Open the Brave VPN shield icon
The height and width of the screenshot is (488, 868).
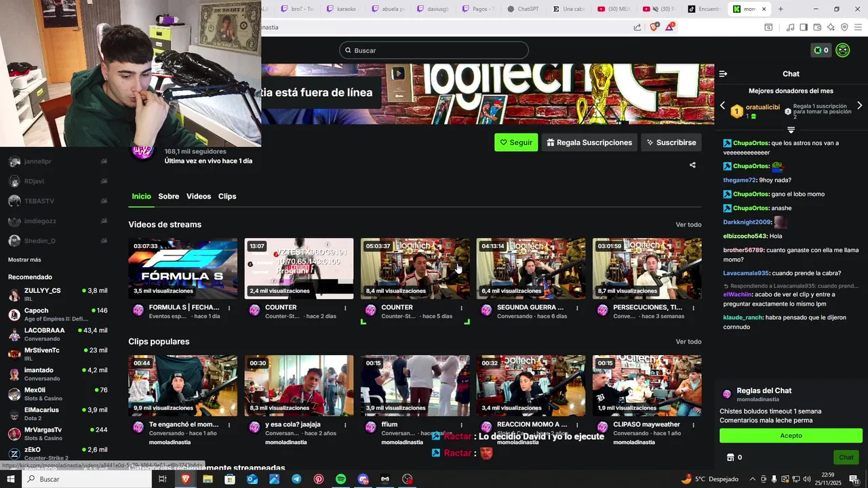point(844,27)
